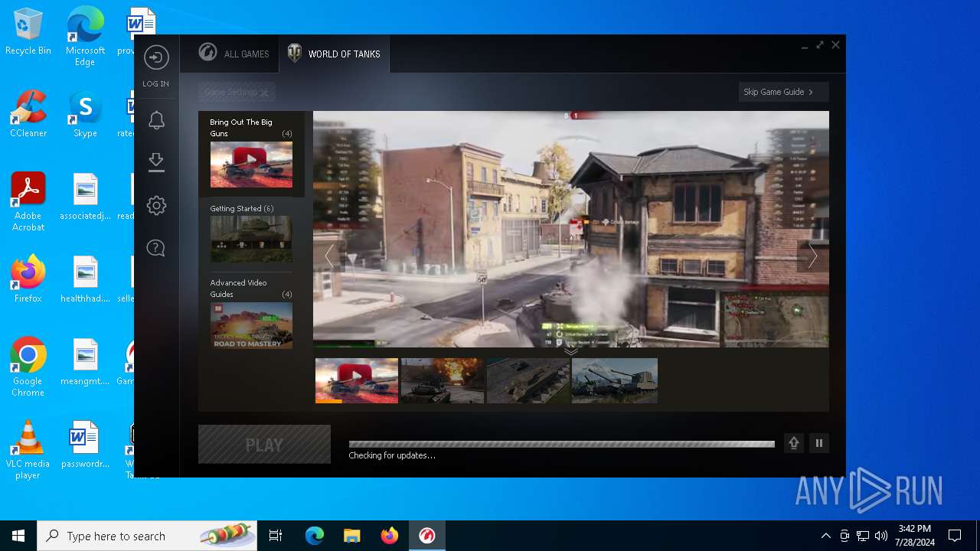Click Wargaming Game Center taskbar icon
The image size is (980, 551).
pyautogui.click(x=426, y=536)
